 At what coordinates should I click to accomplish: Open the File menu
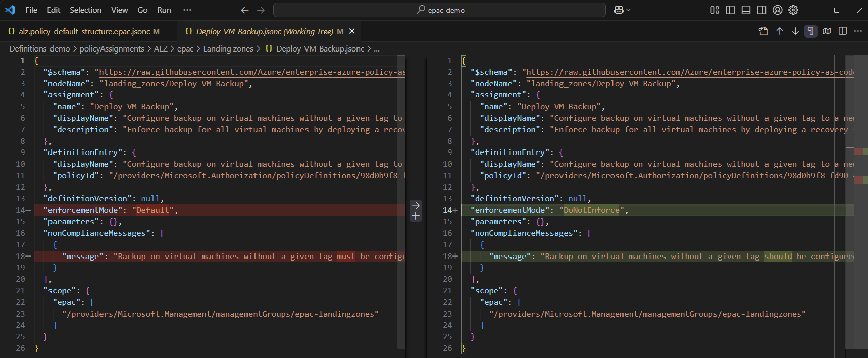pyautogui.click(x=31, y=10)
